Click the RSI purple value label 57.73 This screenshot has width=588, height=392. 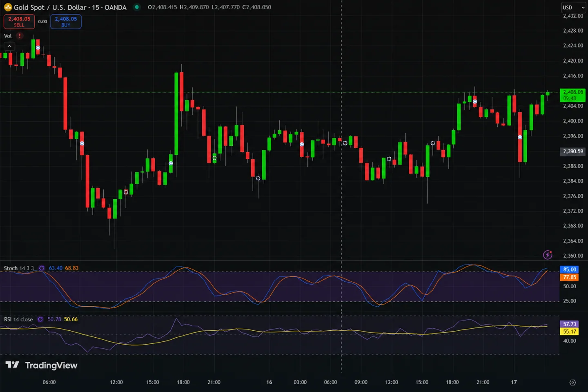click(570, 324)
